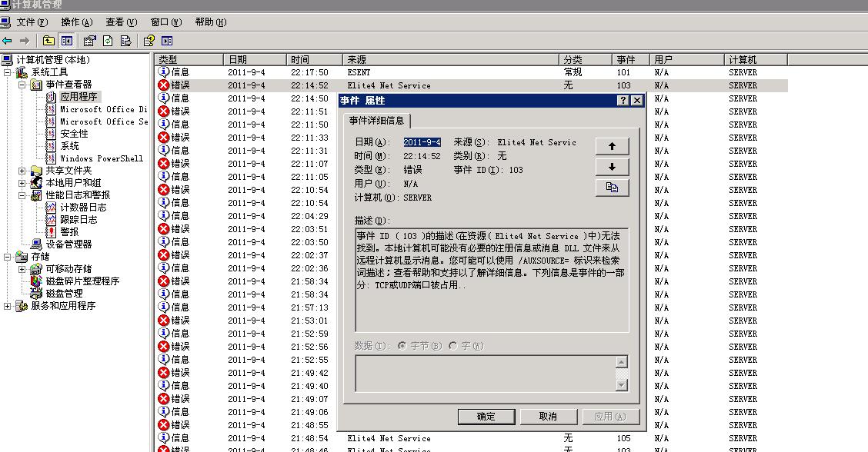Select 设备管理器 in the tree

coord(68,244)
